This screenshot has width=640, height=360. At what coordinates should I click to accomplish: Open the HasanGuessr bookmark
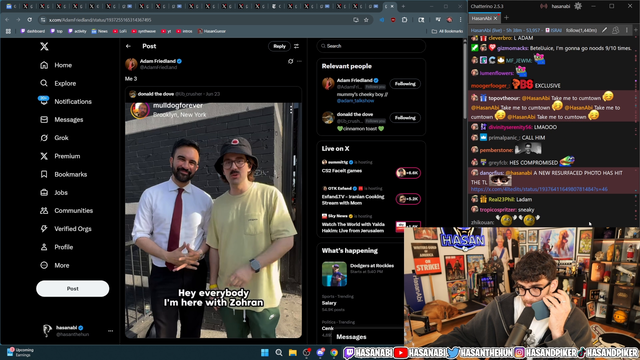coord(212,31)
